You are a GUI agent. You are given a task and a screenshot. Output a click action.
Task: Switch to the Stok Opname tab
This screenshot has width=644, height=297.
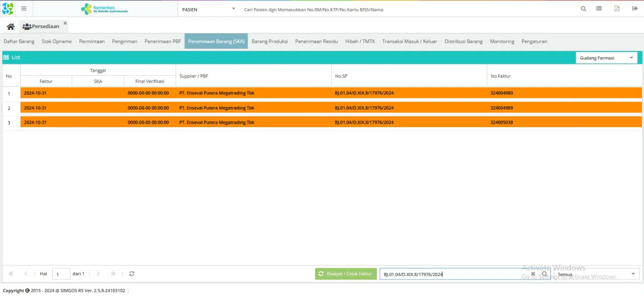[x=56, y=41]
